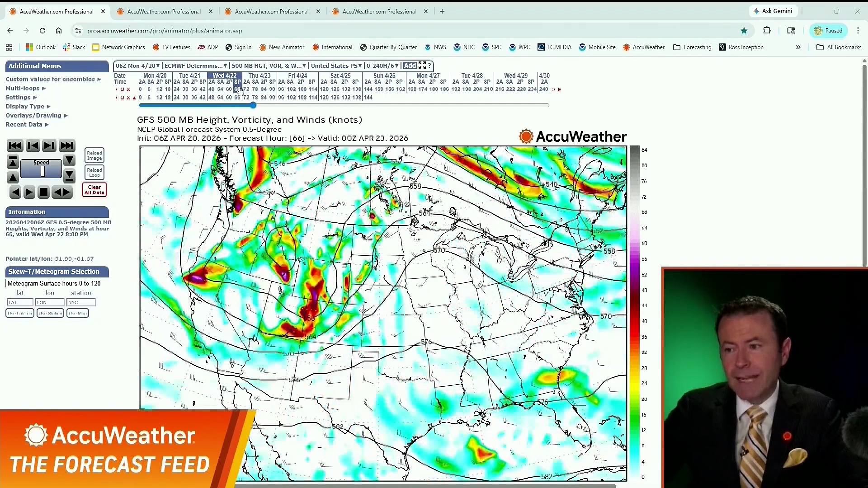Expand the Settings menu
The height and width of the screenshot is (488, 868).
pos(21,97)
